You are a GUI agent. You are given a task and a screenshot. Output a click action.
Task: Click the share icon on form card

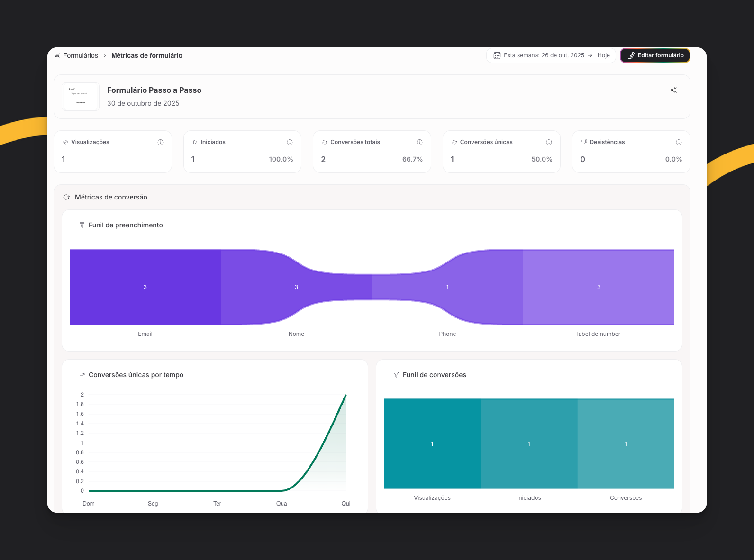tap(673, 90)
